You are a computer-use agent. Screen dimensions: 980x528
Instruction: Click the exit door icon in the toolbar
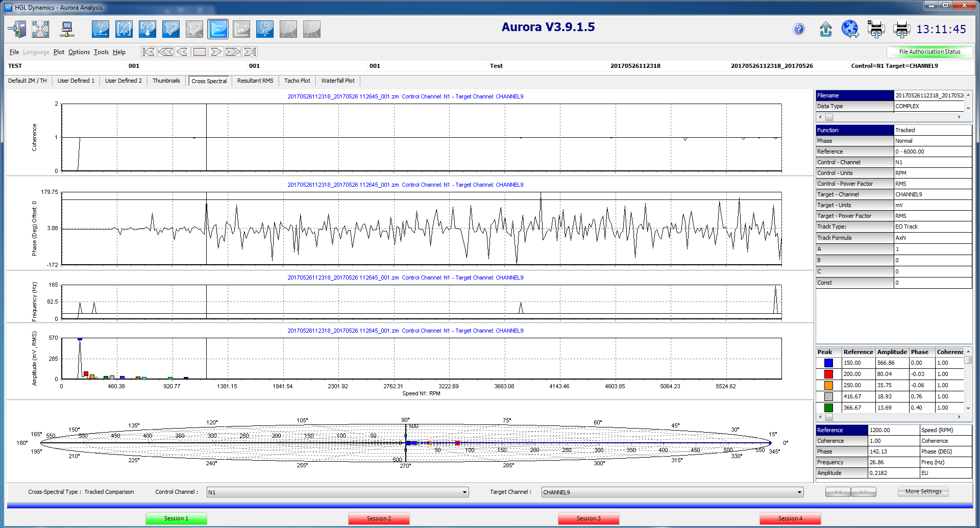coord(17,29)
